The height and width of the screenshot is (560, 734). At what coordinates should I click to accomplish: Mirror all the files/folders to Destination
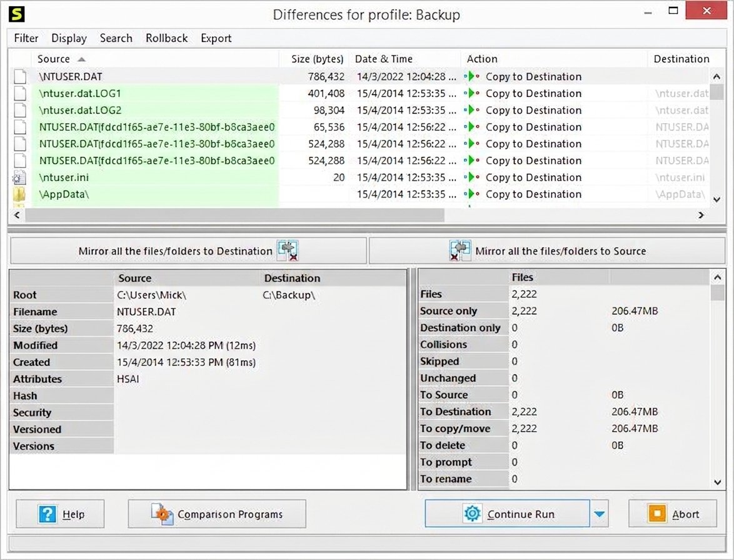[188, 251]
